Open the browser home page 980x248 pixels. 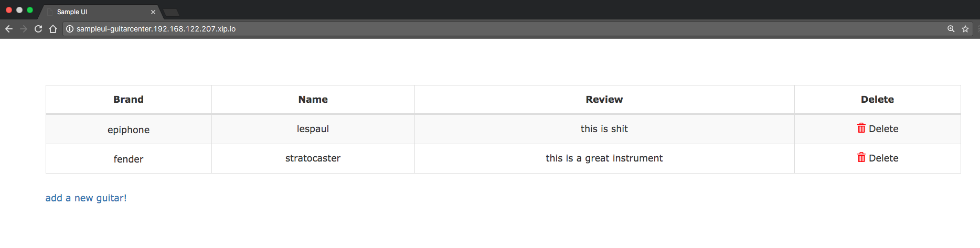point(53,29)
